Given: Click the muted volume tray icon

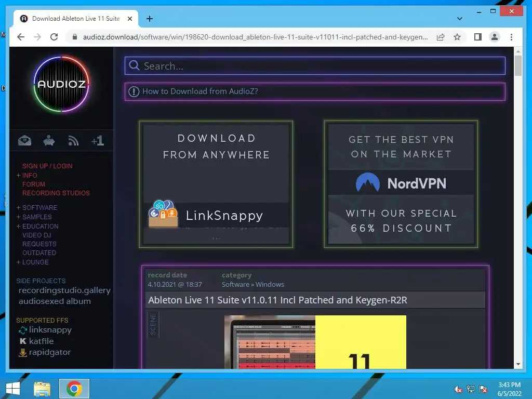Looking at the screenshot, I should [458, 389].
